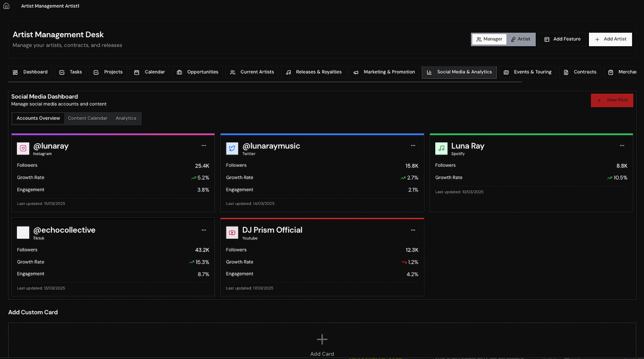This screenshot has width=644, height=359.
Task: Click the YouTube icon on DJ Prism Official card
Action: coord(232,233)
